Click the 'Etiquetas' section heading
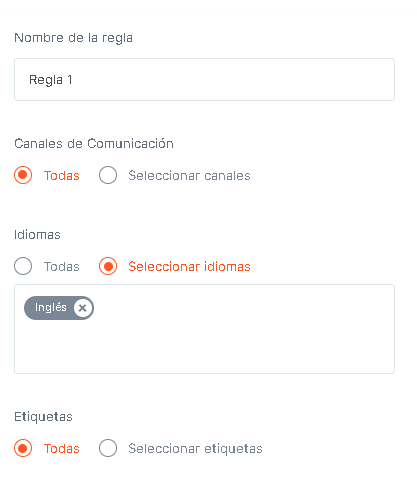The height and width of the screenshot is (485, 417). [x=43, y=417]
